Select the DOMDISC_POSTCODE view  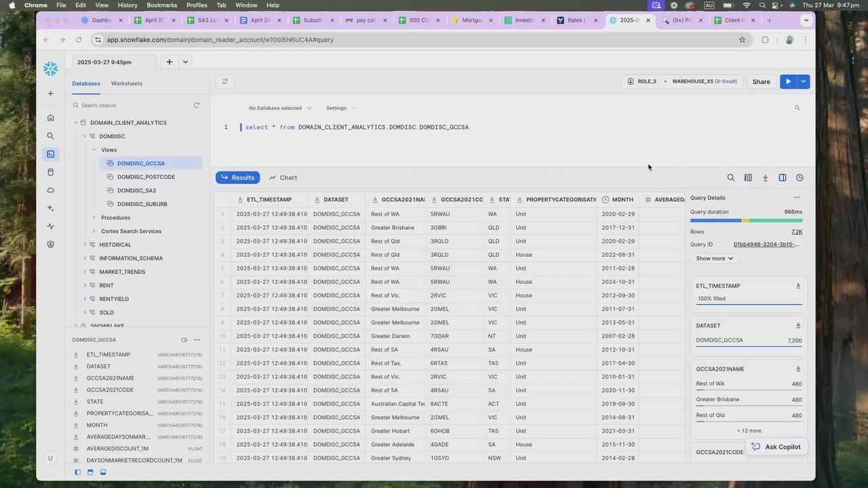coord(146,177)
